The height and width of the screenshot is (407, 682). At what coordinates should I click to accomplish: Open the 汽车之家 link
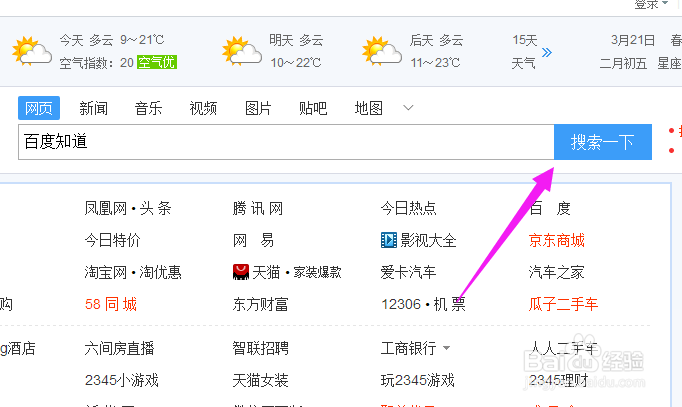pyautogui.click(x=556, y=272)
